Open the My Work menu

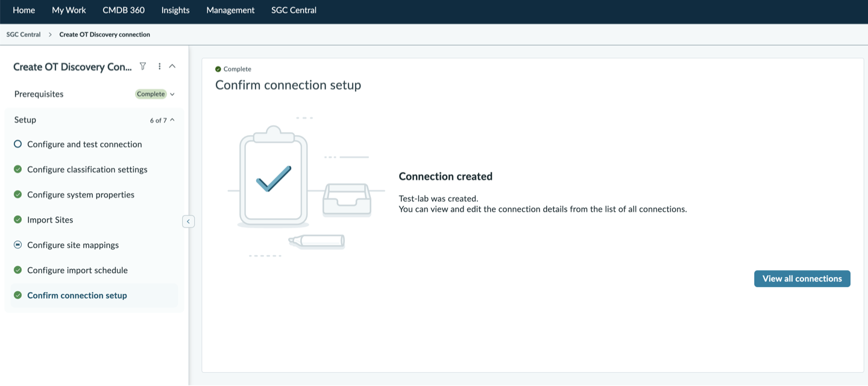[x=69, y=10]
